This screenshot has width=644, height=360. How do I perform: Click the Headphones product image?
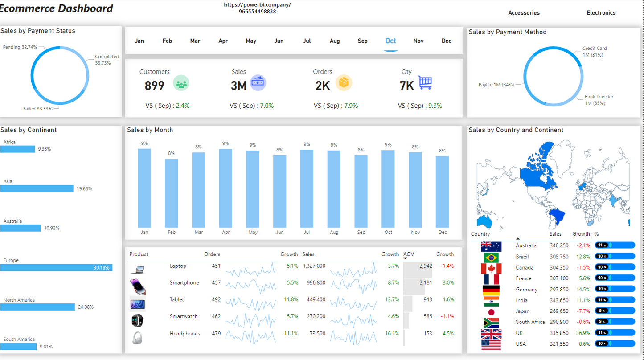click(x=137, y=337)
